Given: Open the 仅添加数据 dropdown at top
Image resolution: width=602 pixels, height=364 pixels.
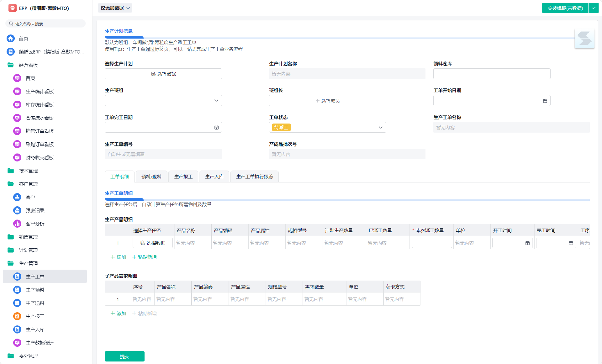Looking at the screenshot, I should 115,8.
